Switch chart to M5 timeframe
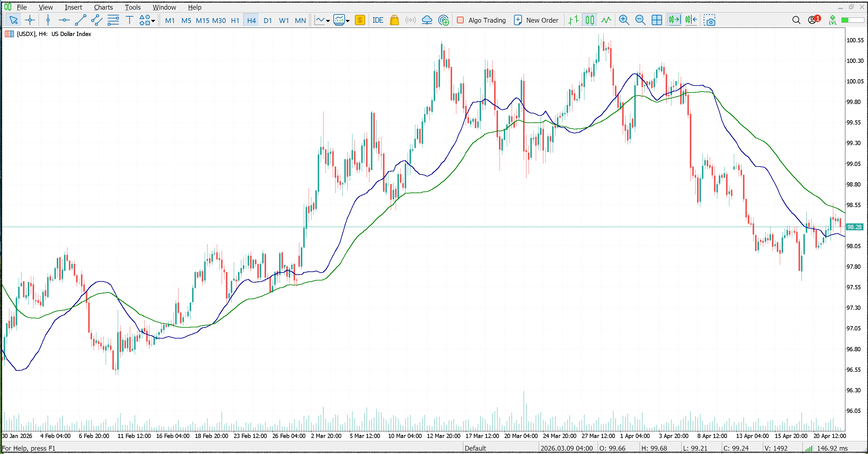This screenshot has width=868, height=454. 186,21
